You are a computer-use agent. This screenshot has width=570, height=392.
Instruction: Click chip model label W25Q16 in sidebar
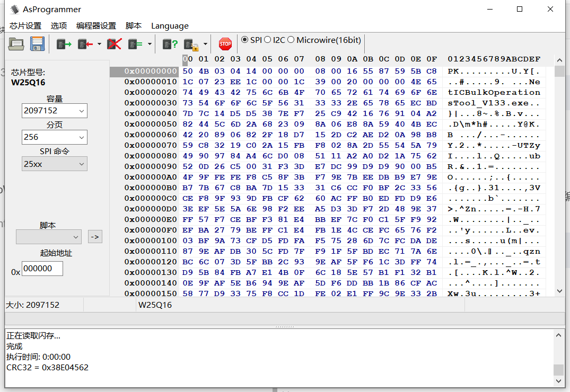pos(28,82)
